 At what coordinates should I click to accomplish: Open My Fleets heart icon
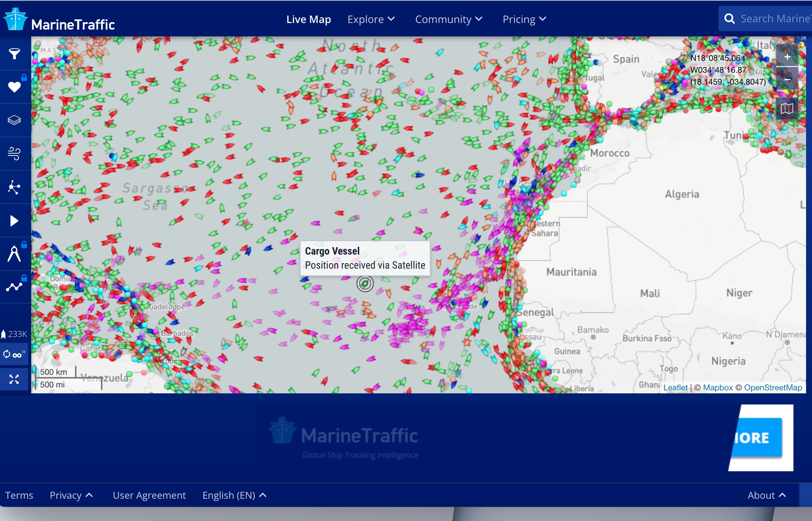point(14,87)
